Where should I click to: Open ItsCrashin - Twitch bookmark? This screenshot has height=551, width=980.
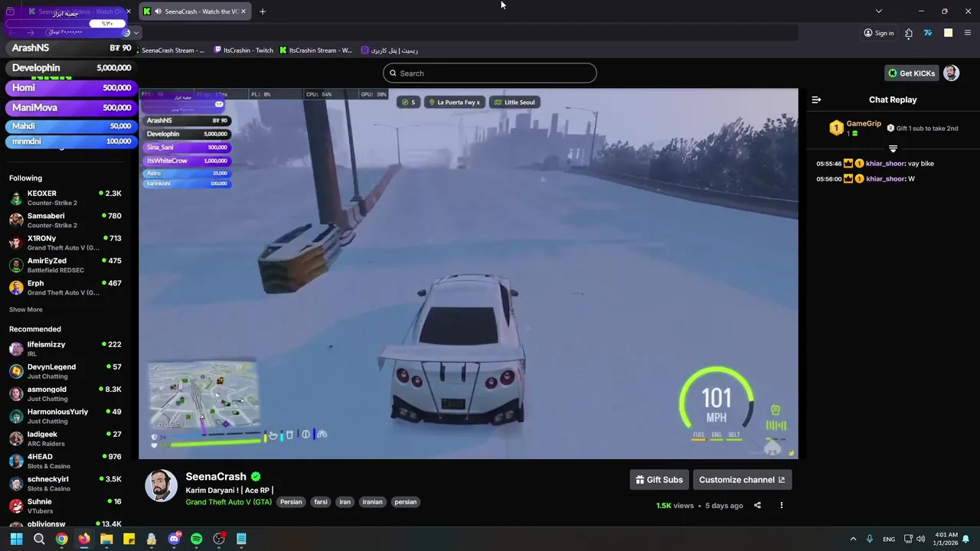pos(243,51)
